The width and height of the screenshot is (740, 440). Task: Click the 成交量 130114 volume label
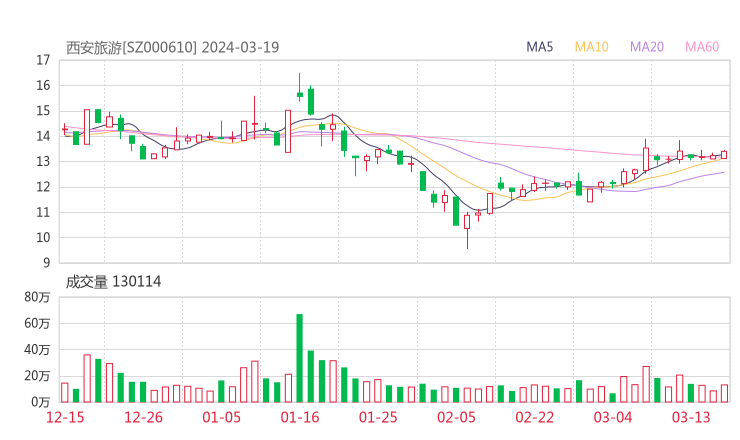(113, 282)
